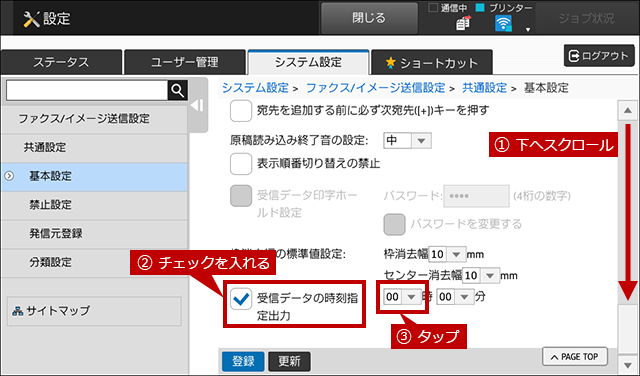This screenshot has width=640, height=376.
Task: Click the ジョブ状況 button
Action: pyautogui.click(x=586, y=18)
